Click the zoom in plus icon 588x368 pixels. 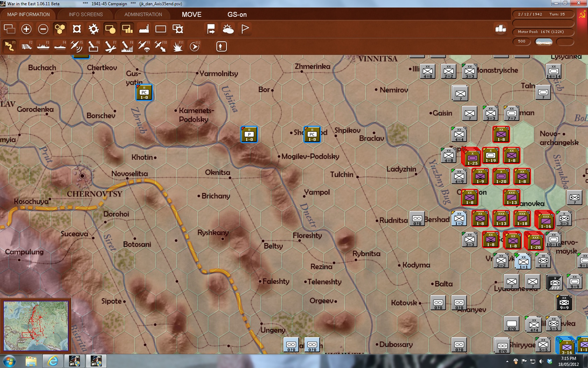(26, 29)
